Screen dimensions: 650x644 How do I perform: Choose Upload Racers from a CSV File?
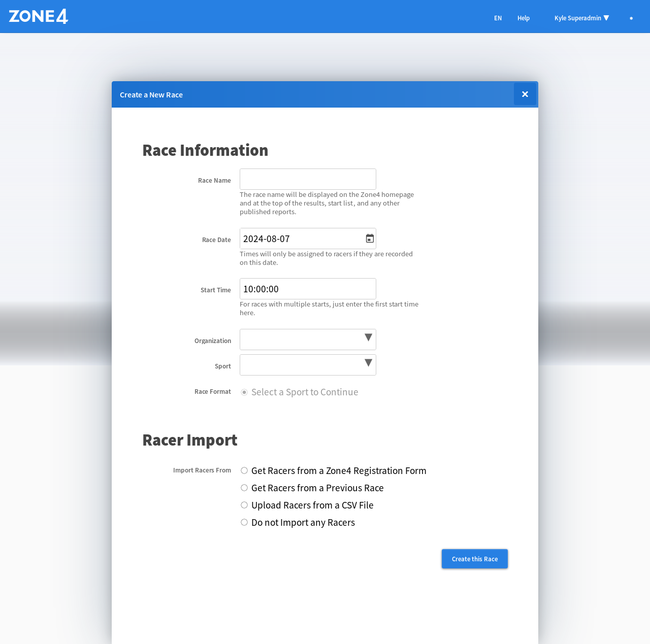coord(244,505)
